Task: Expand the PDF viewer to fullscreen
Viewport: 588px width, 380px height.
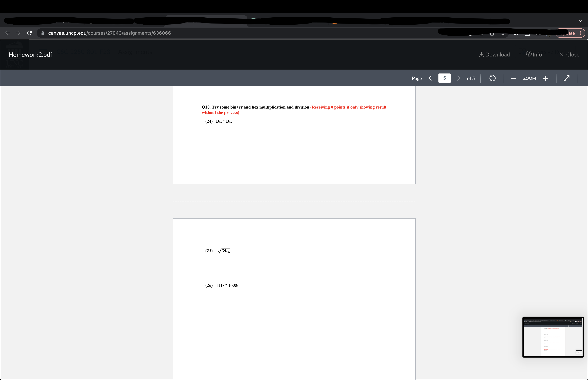Action: tap(567, 78)
